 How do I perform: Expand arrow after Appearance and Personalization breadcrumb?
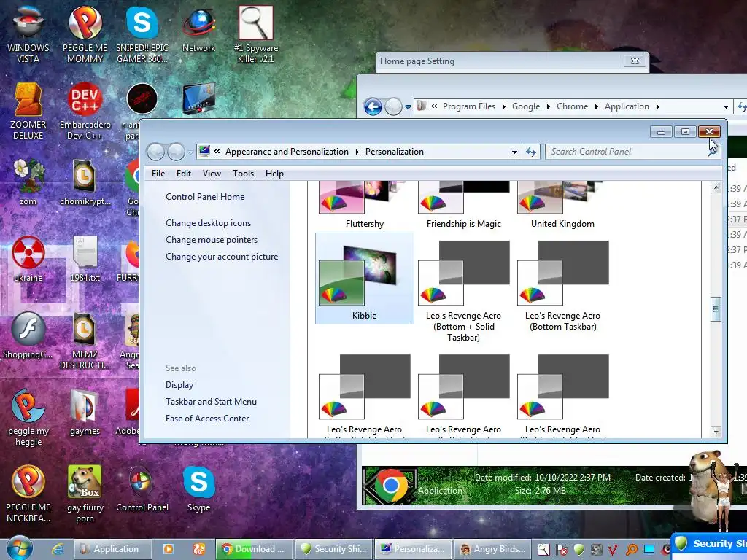click(x=357, y=152)
